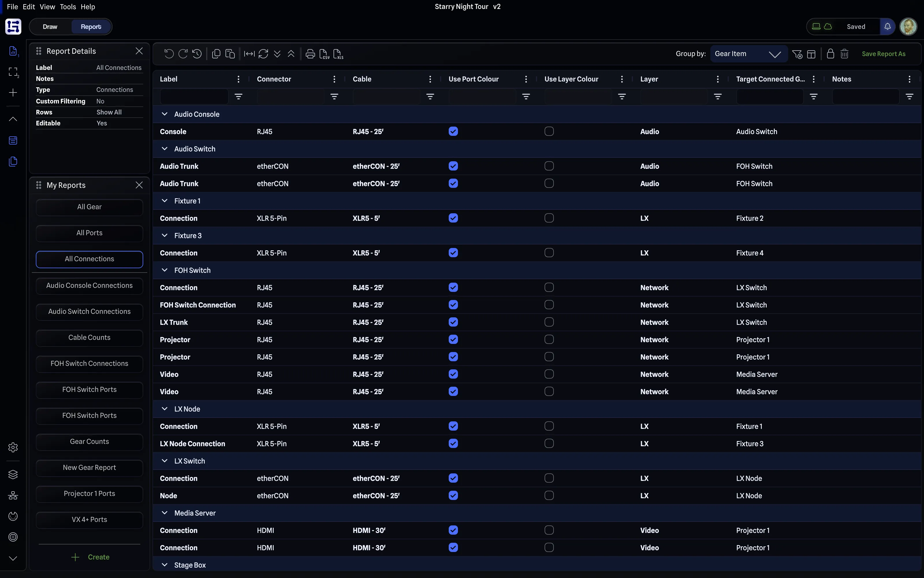Open the Group by Gear Item dropdown
The image size is (924, 578).
(748, 54)
